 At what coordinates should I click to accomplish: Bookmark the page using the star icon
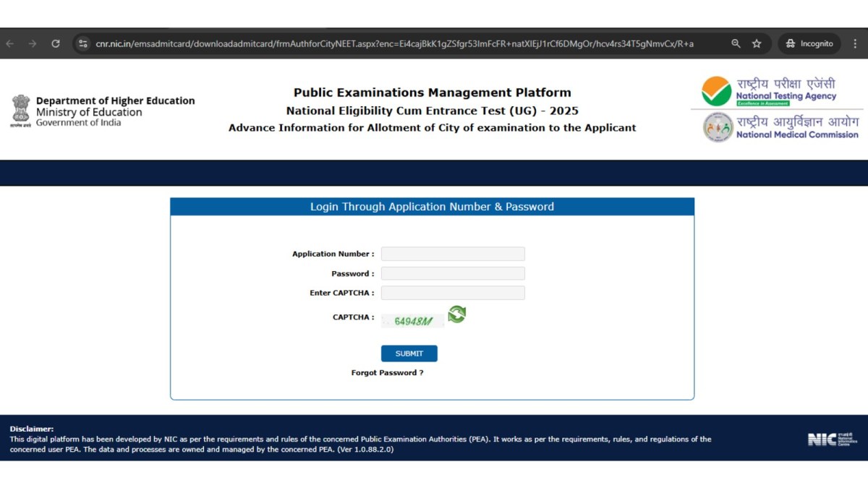(x=757, y=43)
